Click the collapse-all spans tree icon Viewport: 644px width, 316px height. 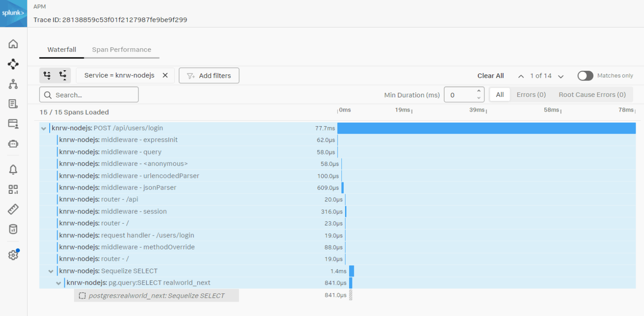coord(63,75)
